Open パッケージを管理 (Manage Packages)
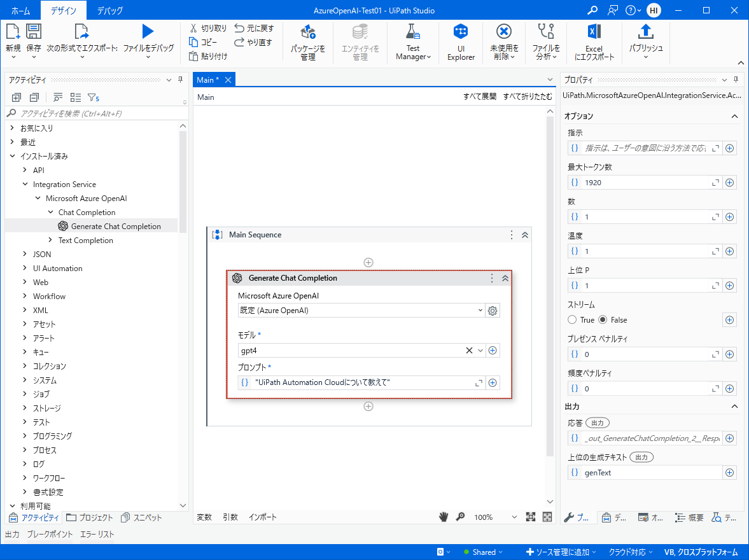749x560 pixels. click(308, 43)
